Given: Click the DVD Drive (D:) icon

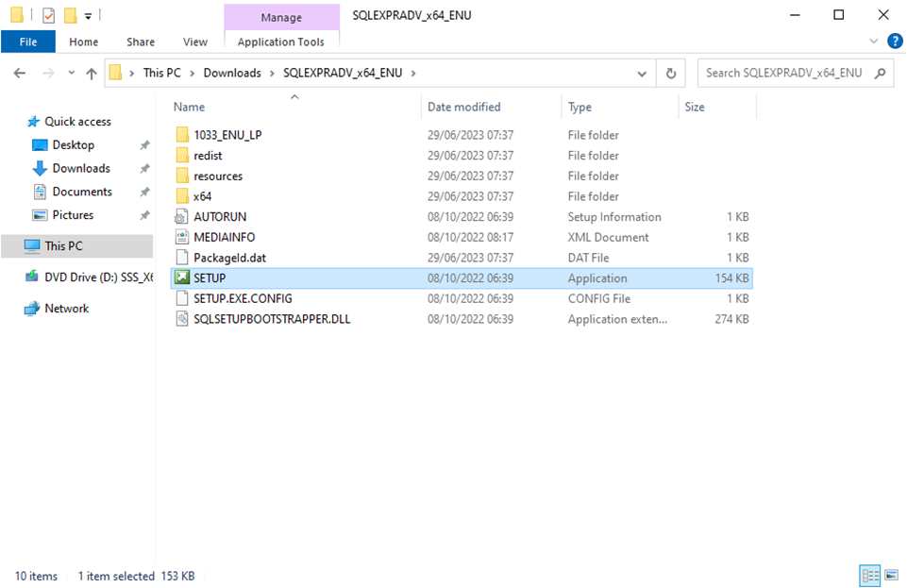Looking at the screenshot, I should (32, 277).
